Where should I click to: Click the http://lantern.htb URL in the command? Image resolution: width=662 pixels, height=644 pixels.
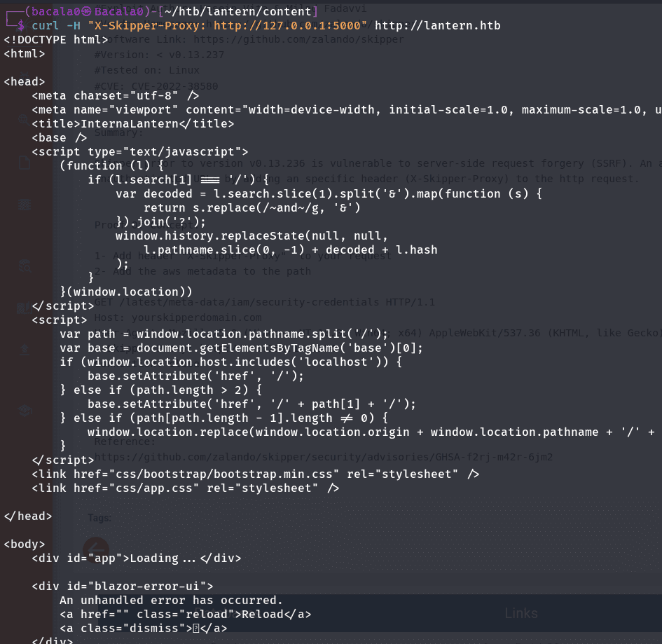(437, 26)
